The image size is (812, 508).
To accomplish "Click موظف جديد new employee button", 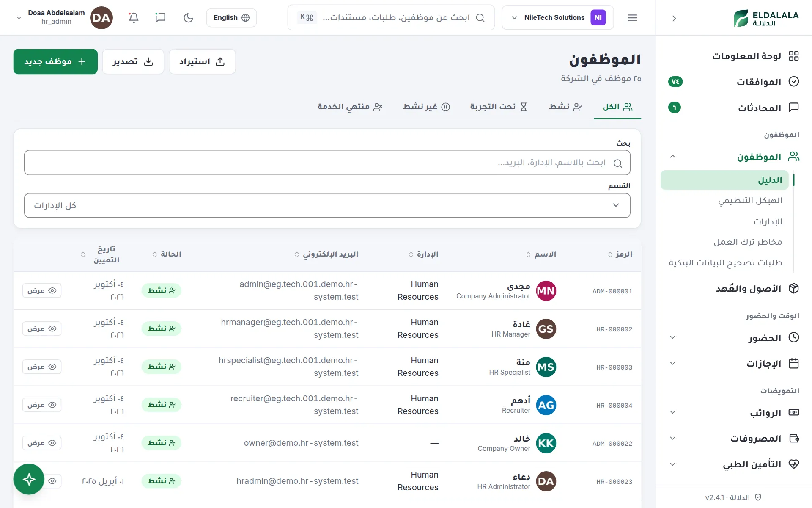I will (55, 62).
